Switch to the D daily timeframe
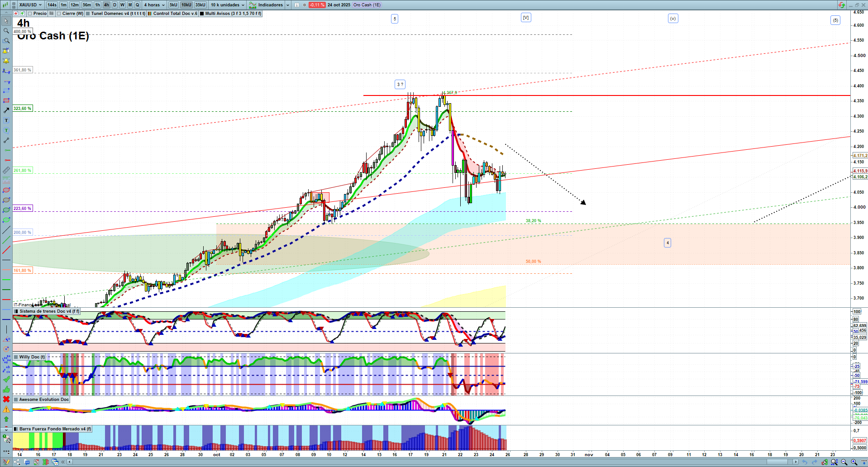The height and width of the screenshot is (467, 868). coord(114,5)
